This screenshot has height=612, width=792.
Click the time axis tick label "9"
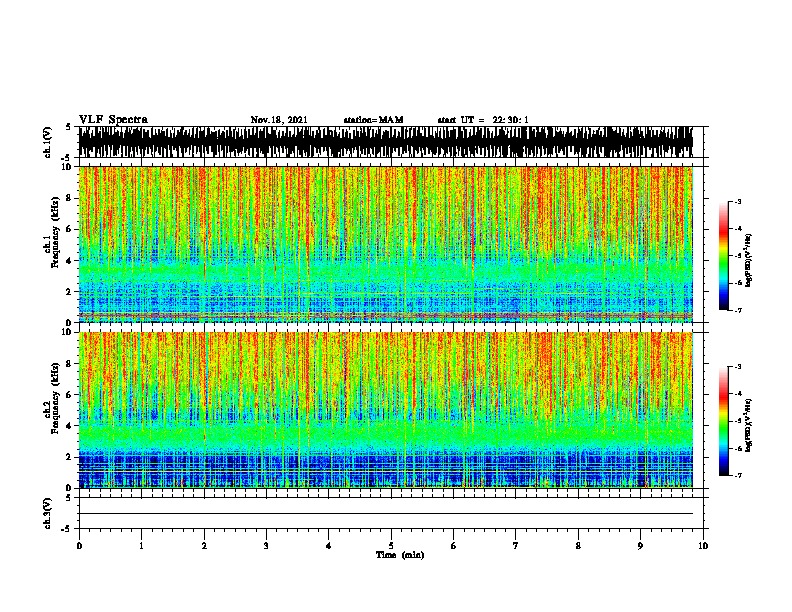pos(640,546)
